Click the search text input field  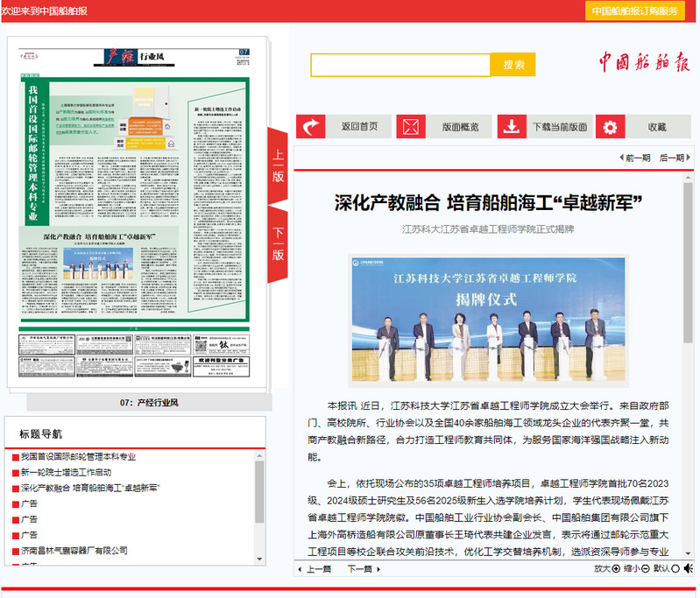pos(400,65)
